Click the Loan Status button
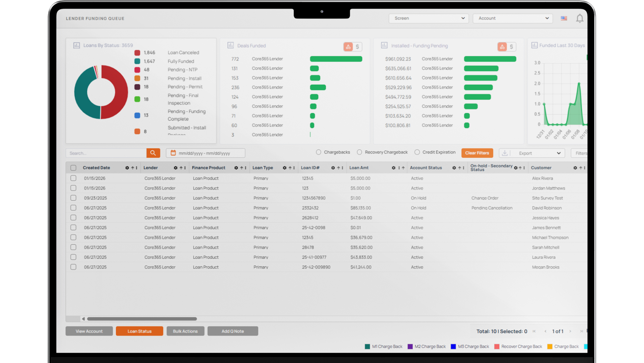The width and height of the screenshot is (644, 363). coord(139,331)
